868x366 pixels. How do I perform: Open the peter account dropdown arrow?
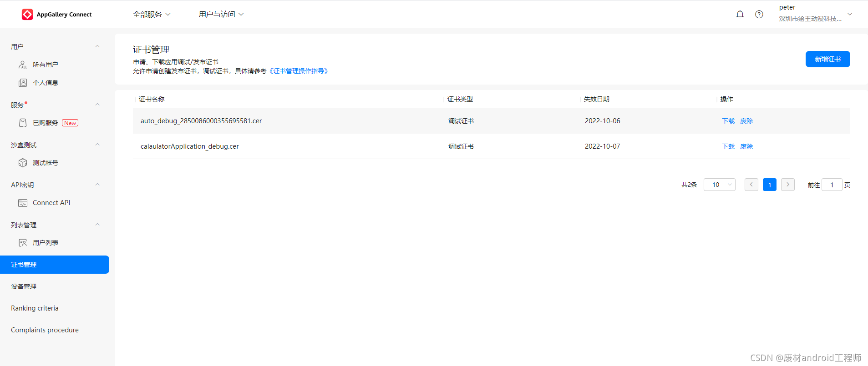(849, 14)
